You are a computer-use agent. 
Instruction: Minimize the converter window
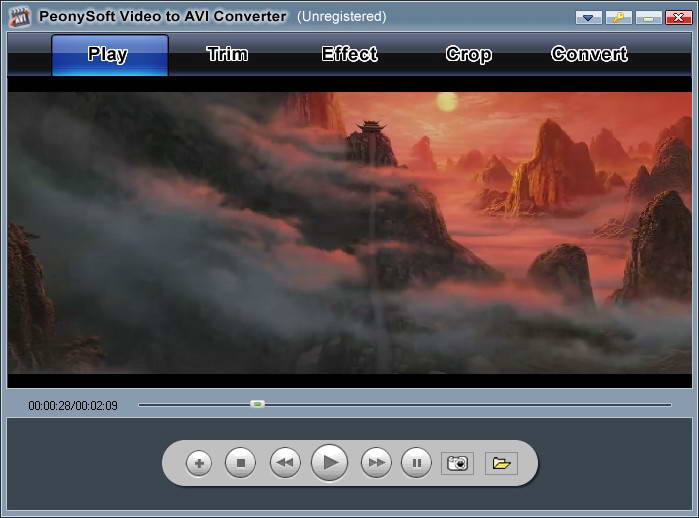point(649,17)
